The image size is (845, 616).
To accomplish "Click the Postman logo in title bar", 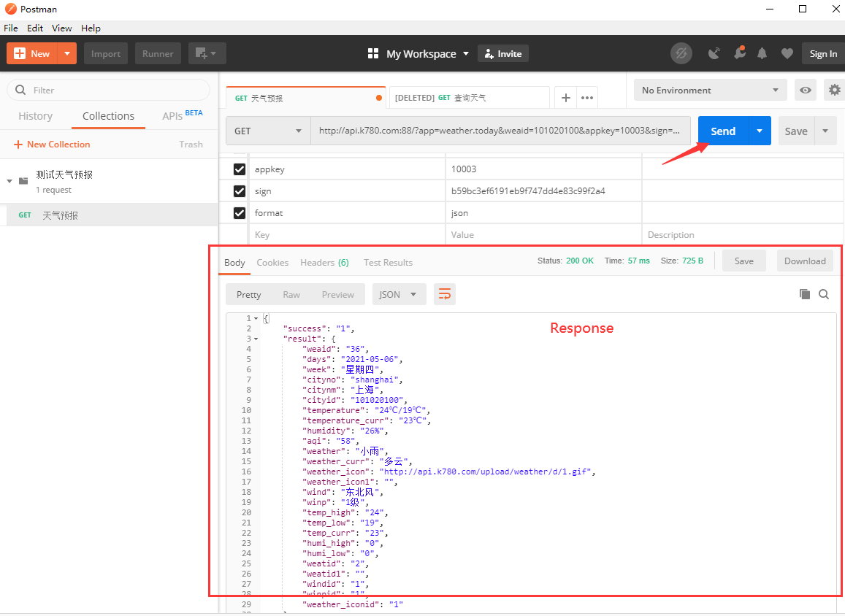I will [x=10, y=9].
